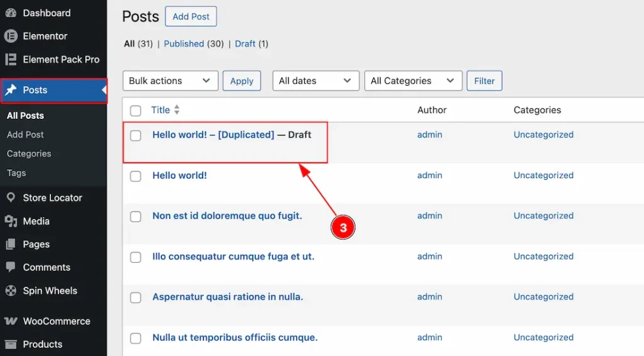
Task: Expand the All dates dropdown
Action: pos(315,81)
